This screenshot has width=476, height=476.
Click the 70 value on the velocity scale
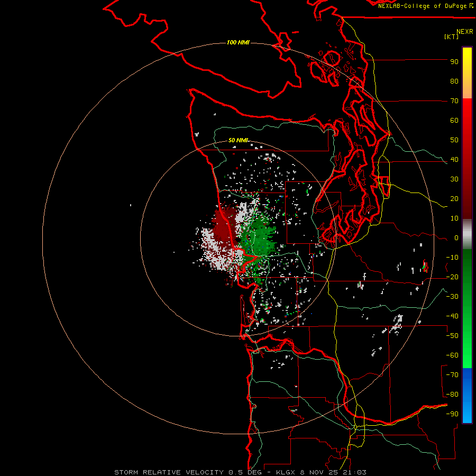coord(454,101)
